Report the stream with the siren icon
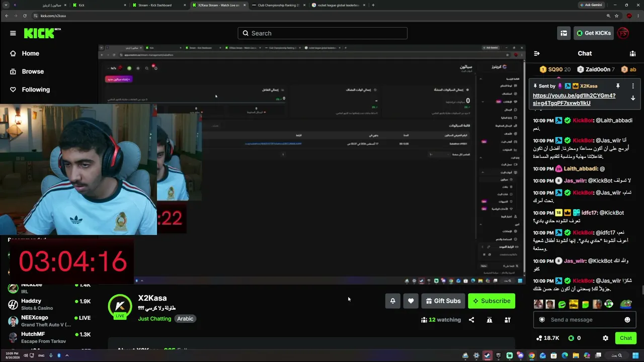The image size is (644, 362). [490, 320]
